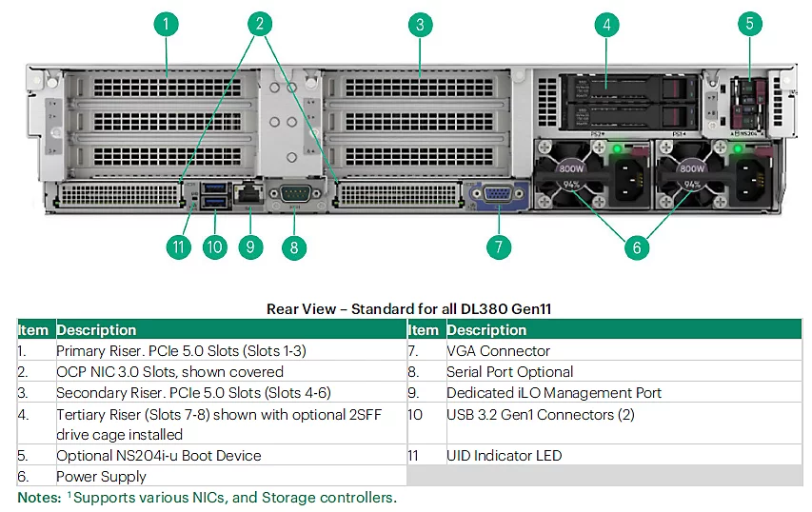Click the left covered OCP NIC slot
The height and width of the screenshot is (512, 812).
pyautogui.click(x=120, y=196)
